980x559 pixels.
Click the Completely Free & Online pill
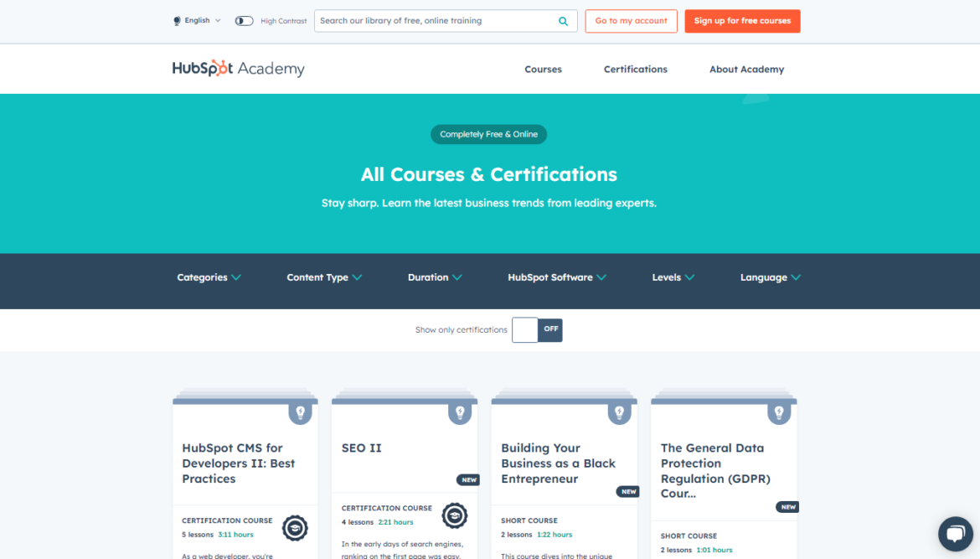(489, 134)
